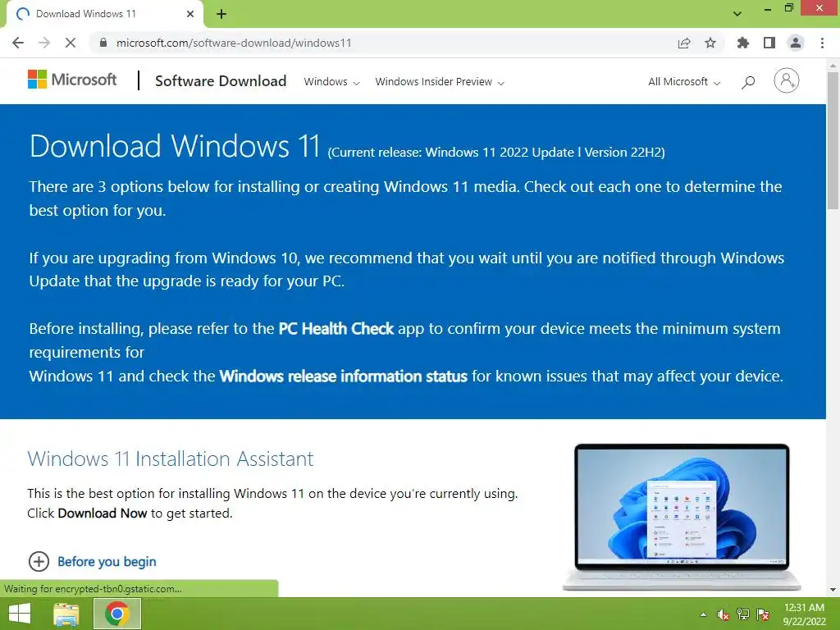Expand All Microsoft menu
The image size is (840, 630).
pos(684,81)
